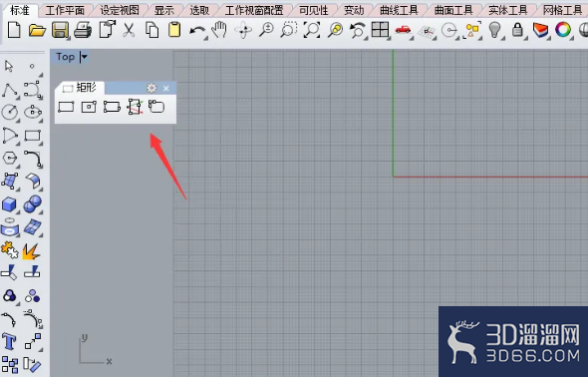Open the Top viewport dropdown arrow
The image size is (588, 377).
pos(84,57)
